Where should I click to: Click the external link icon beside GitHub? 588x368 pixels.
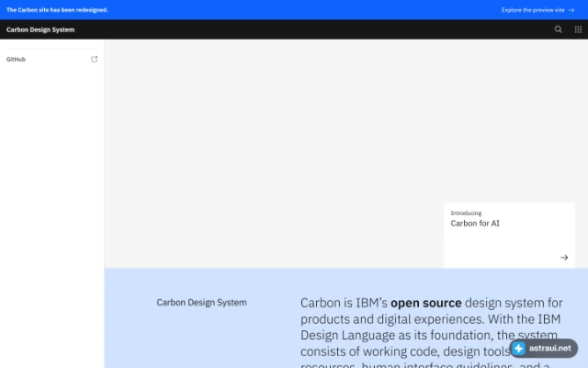(94, 59)
